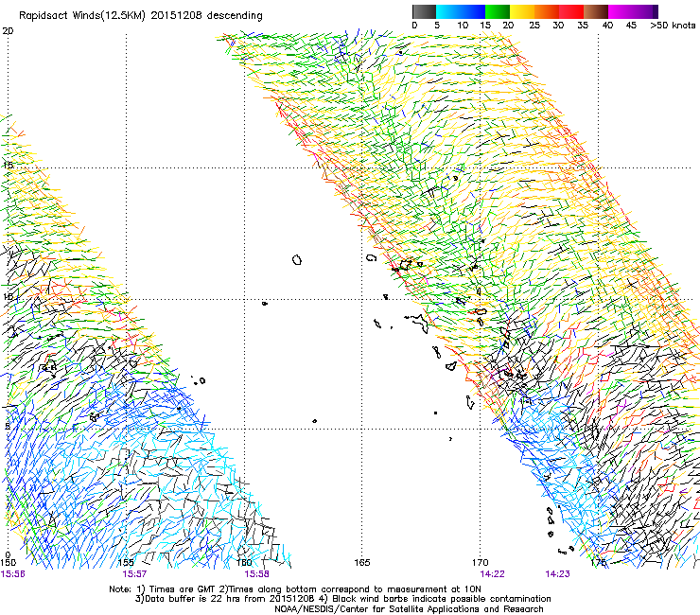The height and width of the screenshot is (615, 700).
Task: Click the yellow 20–25 knots legend swatch
Action: click(x=522, y=11)
